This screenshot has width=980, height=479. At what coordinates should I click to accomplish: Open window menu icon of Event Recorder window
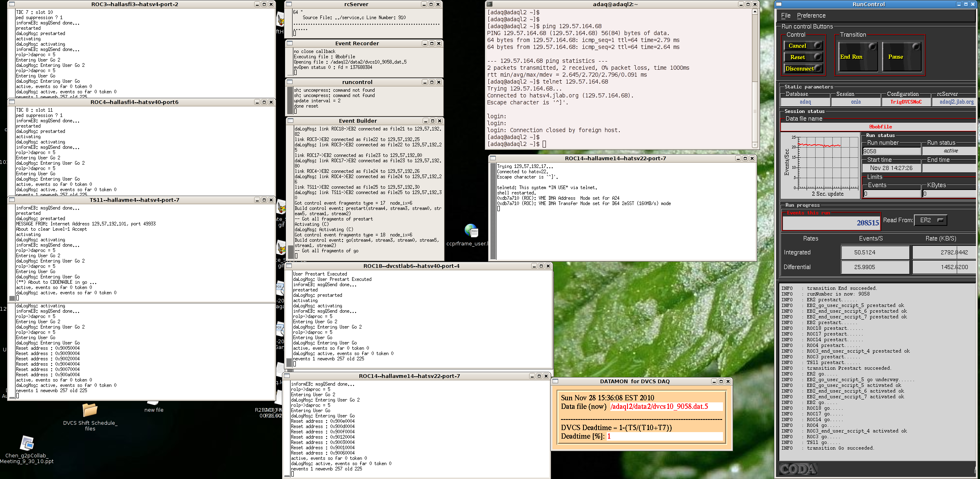(x=289, y=43)
